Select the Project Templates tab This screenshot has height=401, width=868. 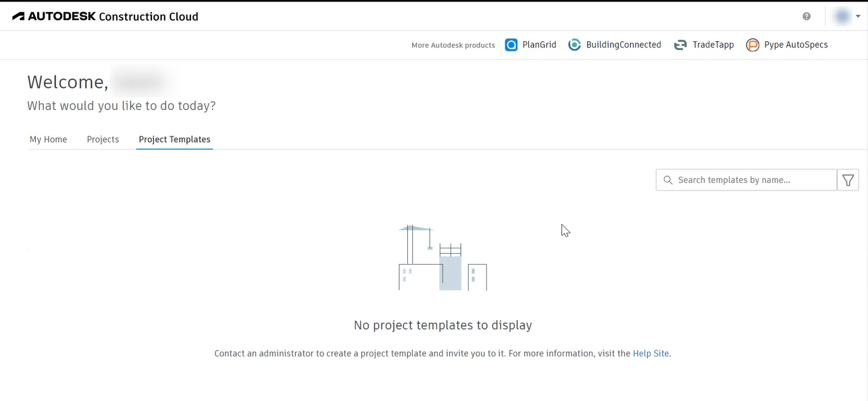tap(174, 139)
